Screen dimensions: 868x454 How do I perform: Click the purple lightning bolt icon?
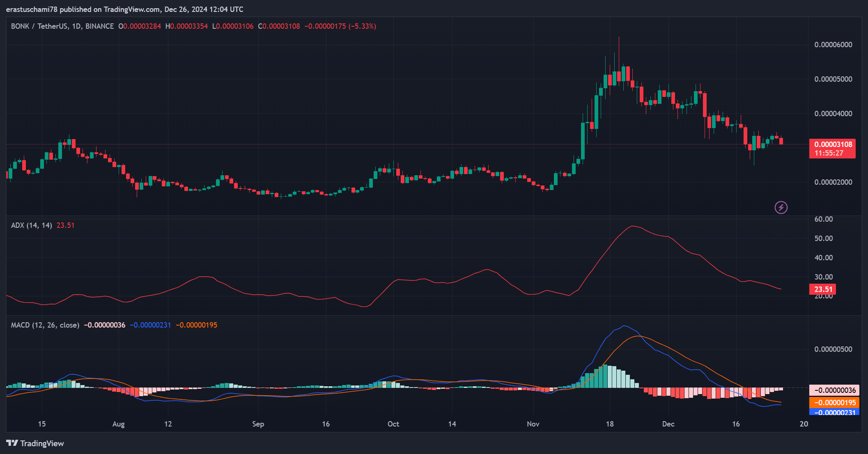click(x=781, y=207)
